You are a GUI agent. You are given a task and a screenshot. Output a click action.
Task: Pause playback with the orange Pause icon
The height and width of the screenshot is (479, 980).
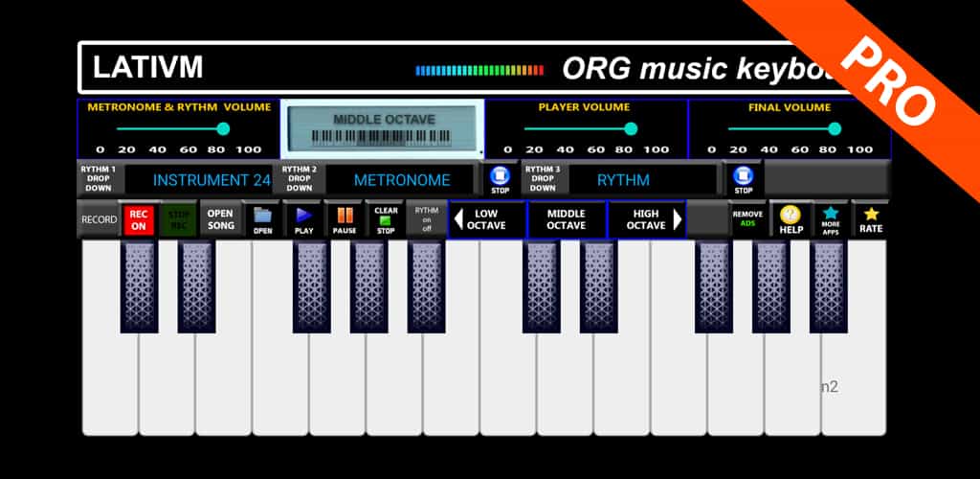click(344, 218)
